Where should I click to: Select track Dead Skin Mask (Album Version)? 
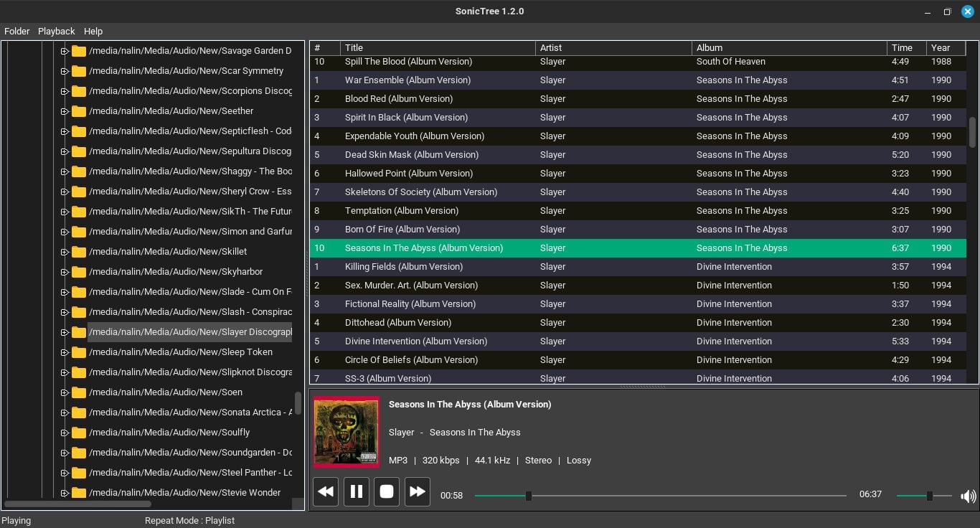coord(639,155)
